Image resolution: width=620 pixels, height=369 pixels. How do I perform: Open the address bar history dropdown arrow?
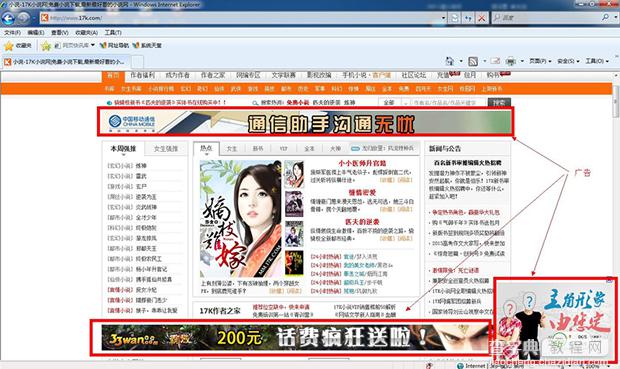[x=443, y=18]
